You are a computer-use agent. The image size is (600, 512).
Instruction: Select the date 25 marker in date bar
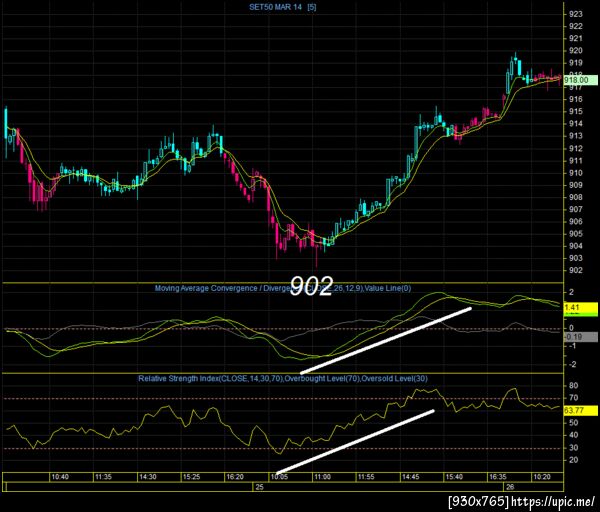click(x=259, y=487)
